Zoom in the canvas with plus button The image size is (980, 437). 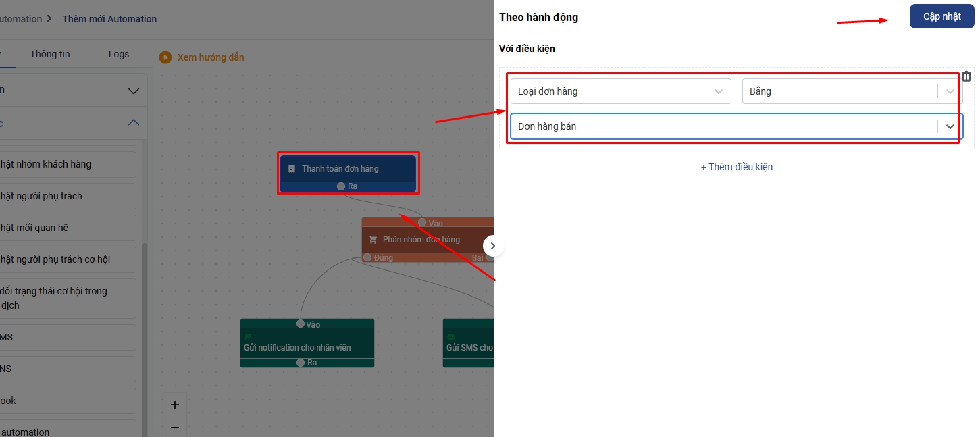(x=175, y=405)
